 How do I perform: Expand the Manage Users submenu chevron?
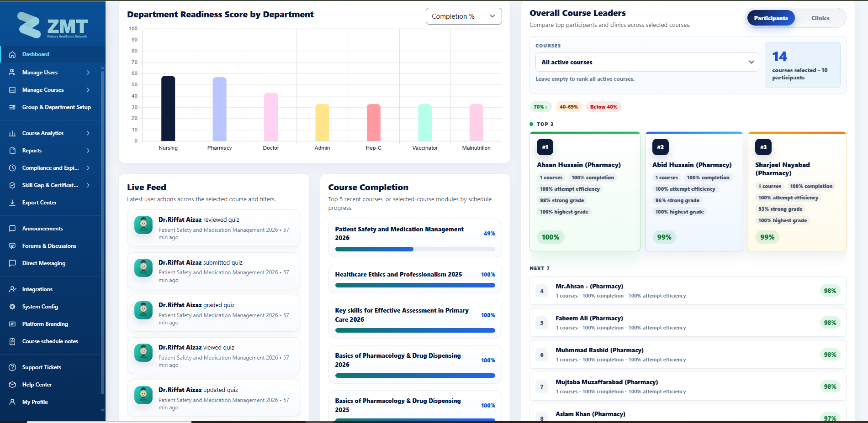point(88,73)
